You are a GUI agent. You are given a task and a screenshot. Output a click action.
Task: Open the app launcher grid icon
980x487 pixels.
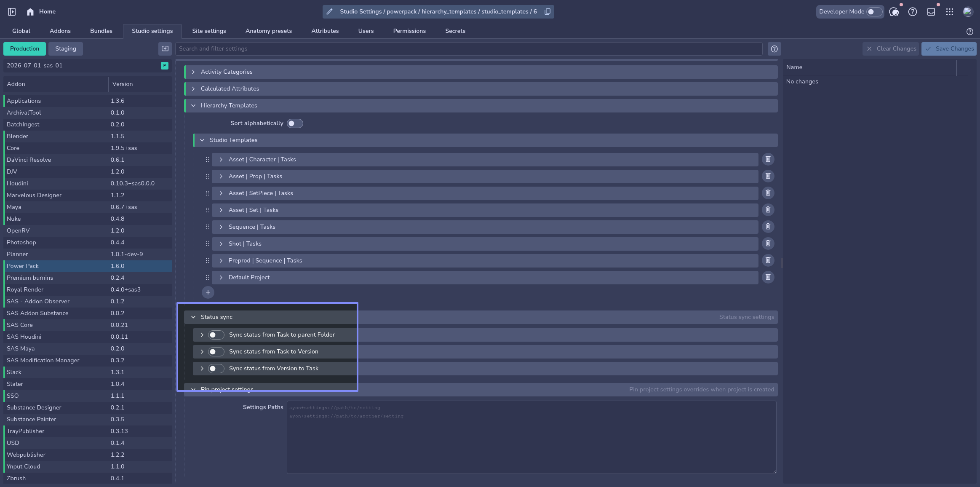pyautogui.click(x=950, y=12)
